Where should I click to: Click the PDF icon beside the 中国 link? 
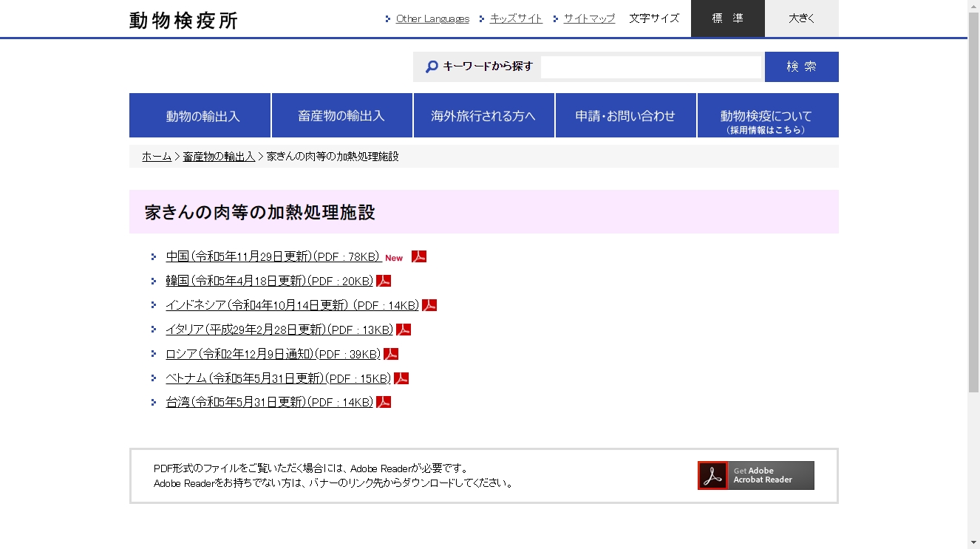click(419, 256)
